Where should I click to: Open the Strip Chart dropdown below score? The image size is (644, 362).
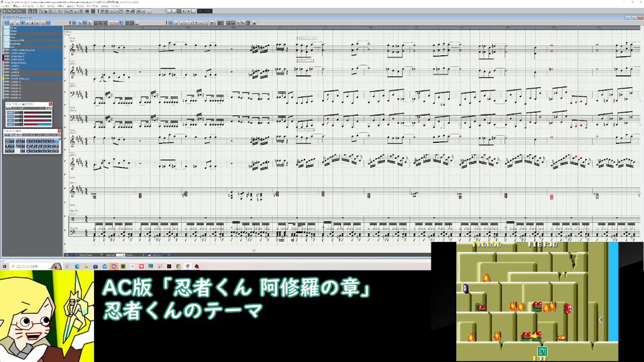[91, 255]
